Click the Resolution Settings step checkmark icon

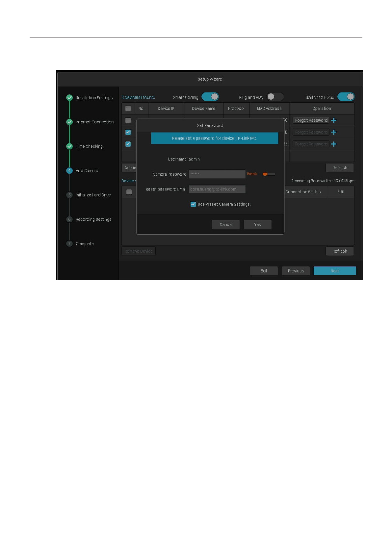69,98
